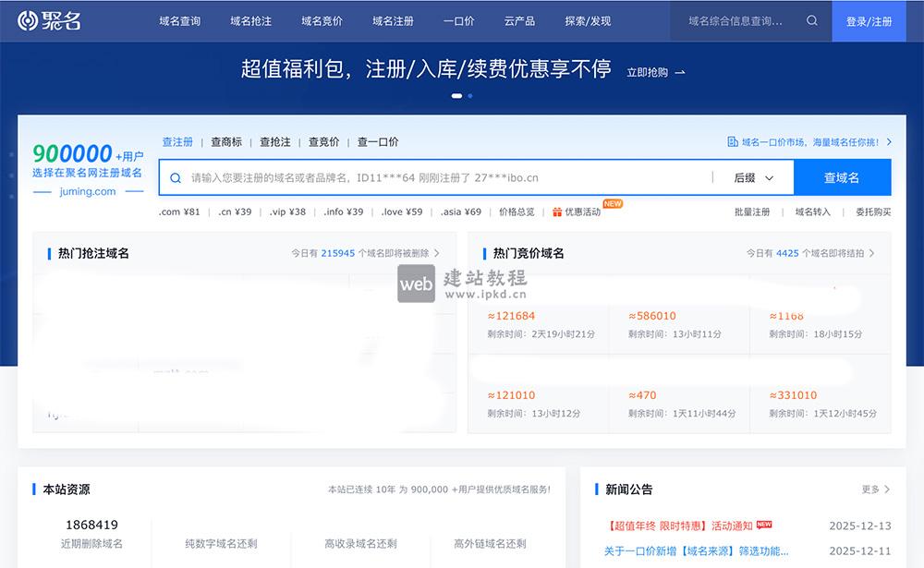Click inside the domain search input field
Screen dimensions: 924x568
[x=416, y=176]
